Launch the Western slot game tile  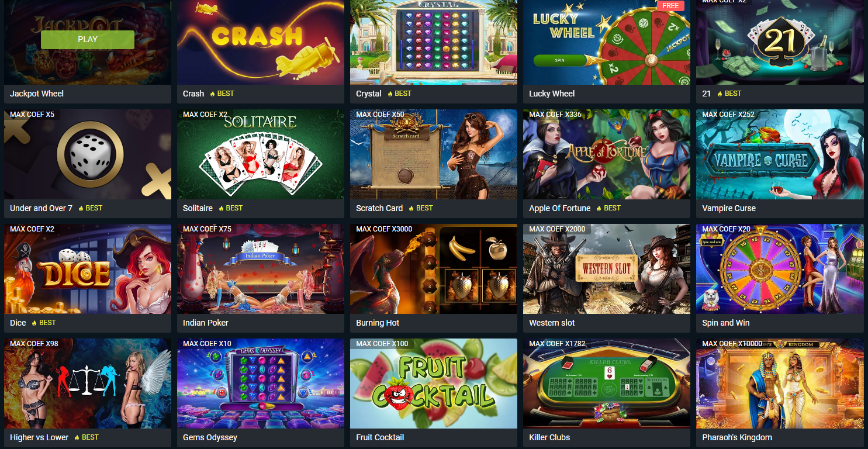pyautogui.click(x=607, y=269)
